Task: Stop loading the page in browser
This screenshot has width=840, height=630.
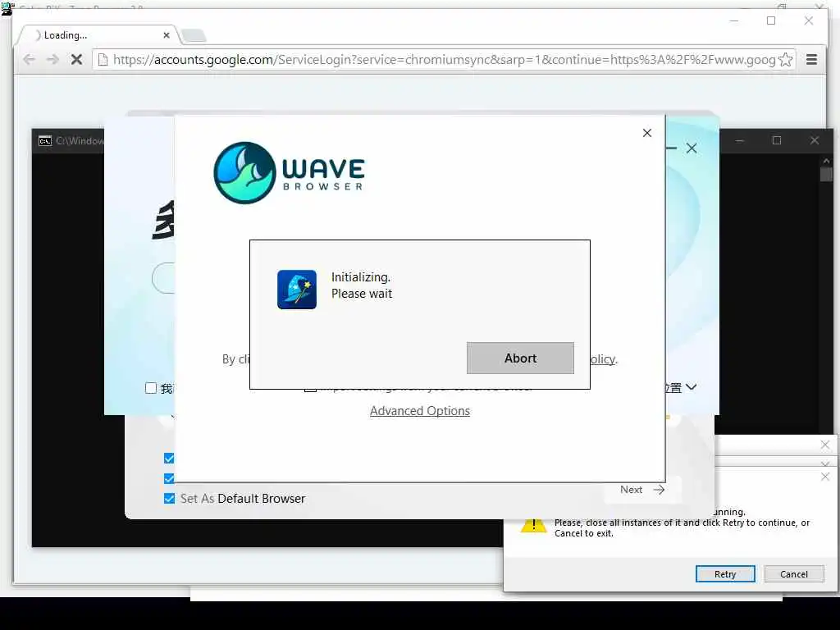Action: coord(76,59)
